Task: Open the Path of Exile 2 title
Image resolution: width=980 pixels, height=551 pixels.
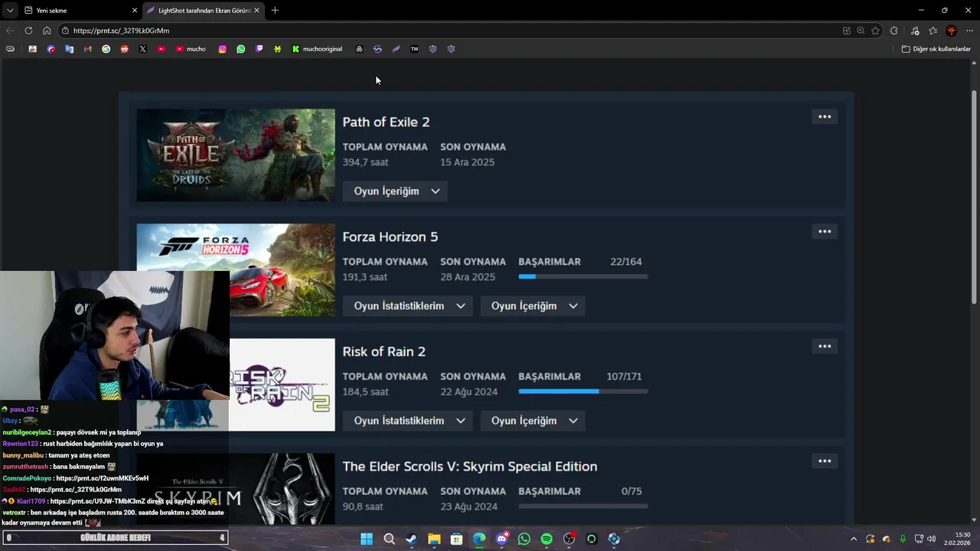Action: (x=386, y=122)
